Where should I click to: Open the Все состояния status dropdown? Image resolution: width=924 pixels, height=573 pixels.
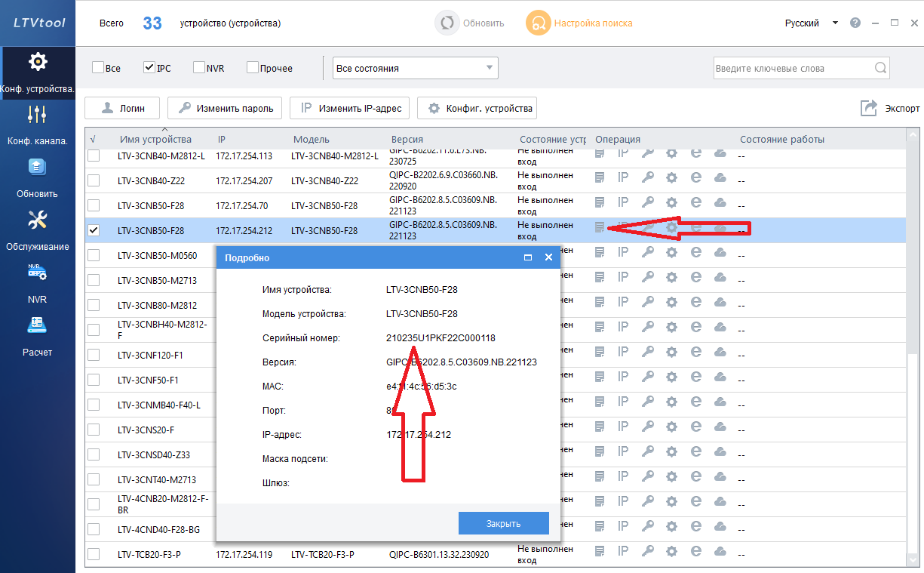tap(416, 68)
